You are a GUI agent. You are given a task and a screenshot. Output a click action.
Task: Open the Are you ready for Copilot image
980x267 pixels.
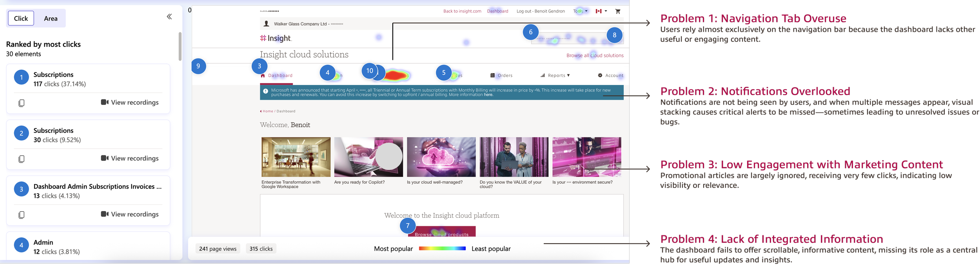[368, 157]
